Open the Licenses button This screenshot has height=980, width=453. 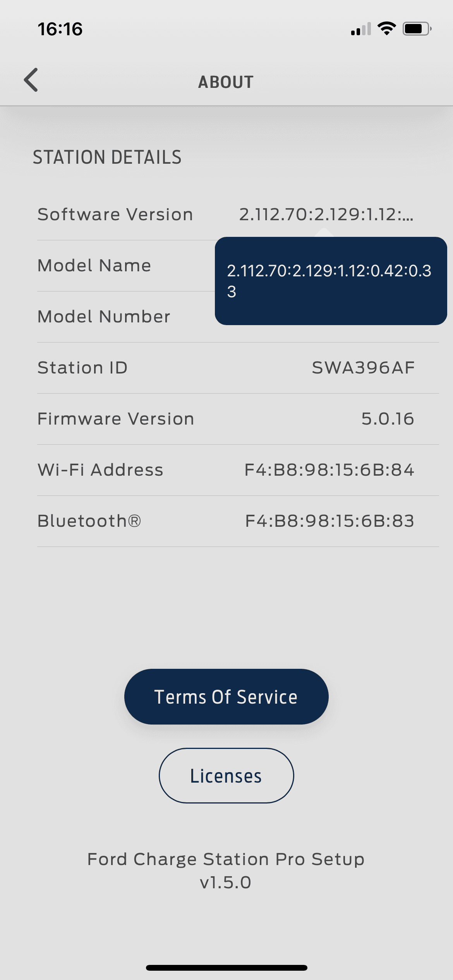[x=226, y=776]
